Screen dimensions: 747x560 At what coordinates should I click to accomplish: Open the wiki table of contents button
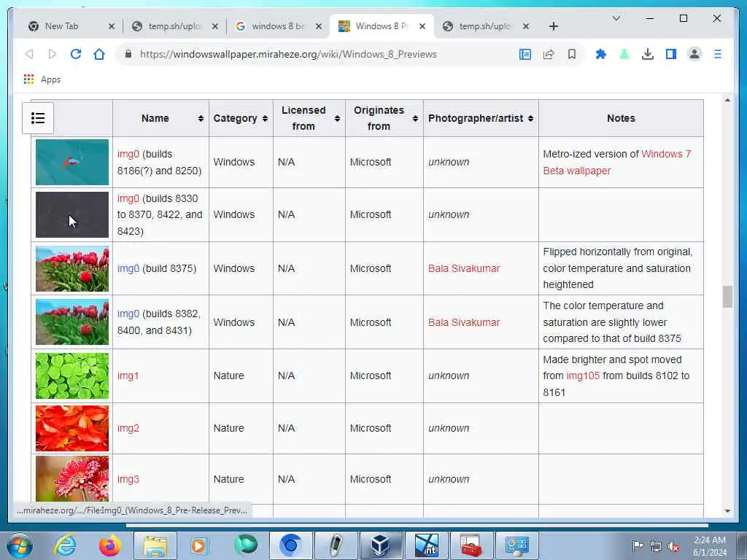coord(38,118)
